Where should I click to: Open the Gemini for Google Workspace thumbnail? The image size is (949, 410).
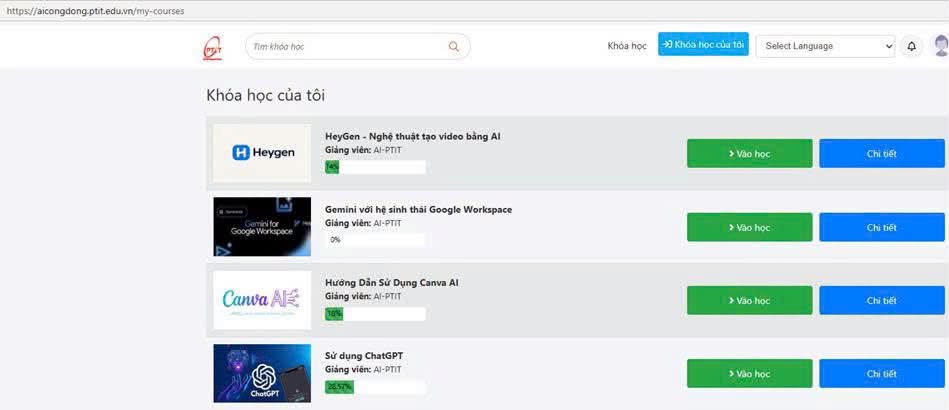[x=261, y=226]
